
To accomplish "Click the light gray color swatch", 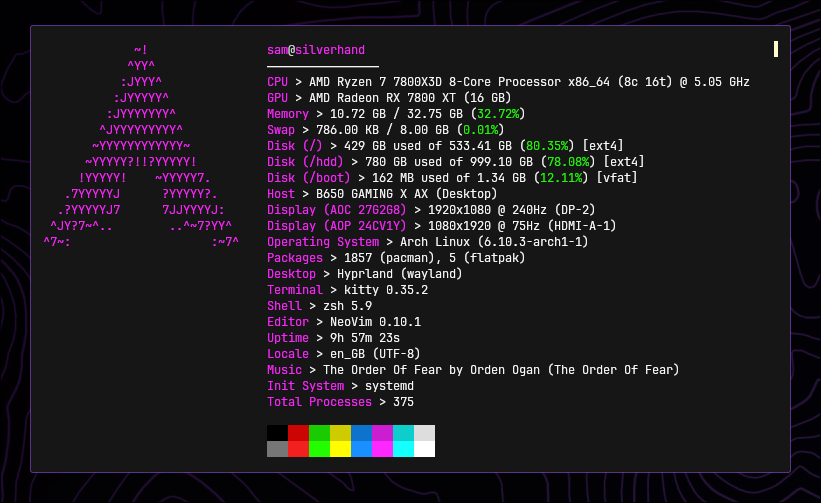I will pyautogui.click(x=424, y=433).
